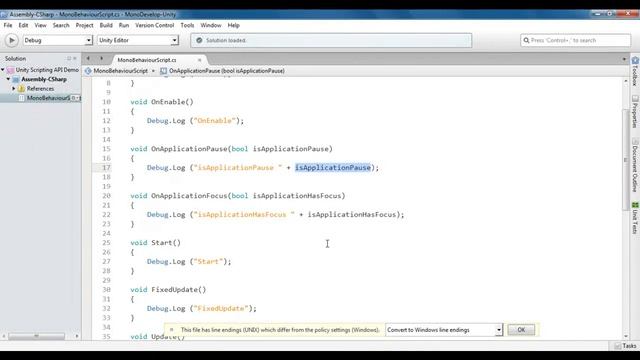
Task: Navigate forward with the right arrow
Action: click(x=102, y=58)
